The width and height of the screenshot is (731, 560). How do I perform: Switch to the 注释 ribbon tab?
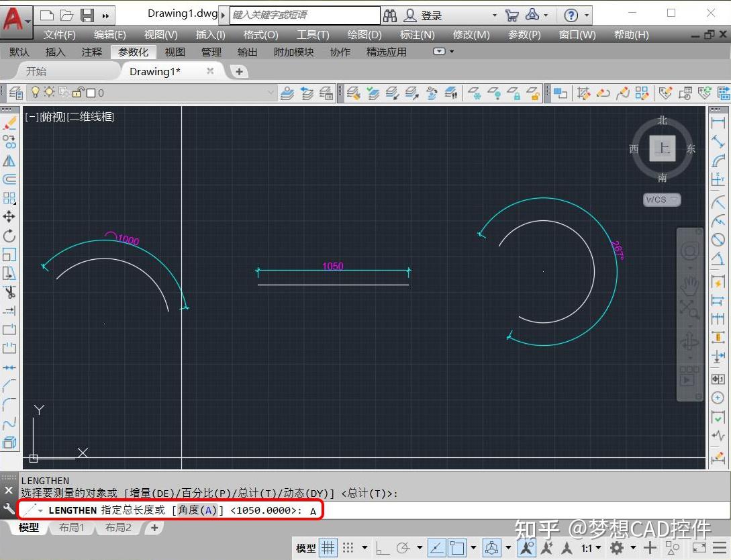point(91,52)
